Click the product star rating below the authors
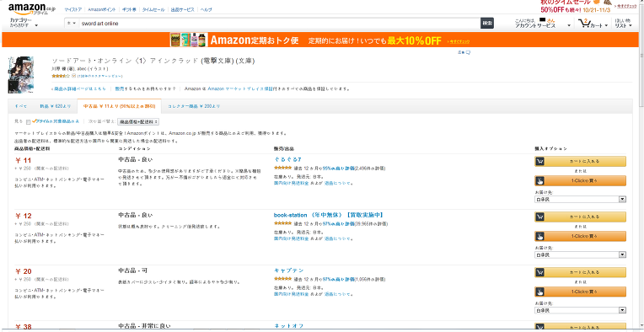The height and width of the screenshot is (332, 644). tap(61, 76)
